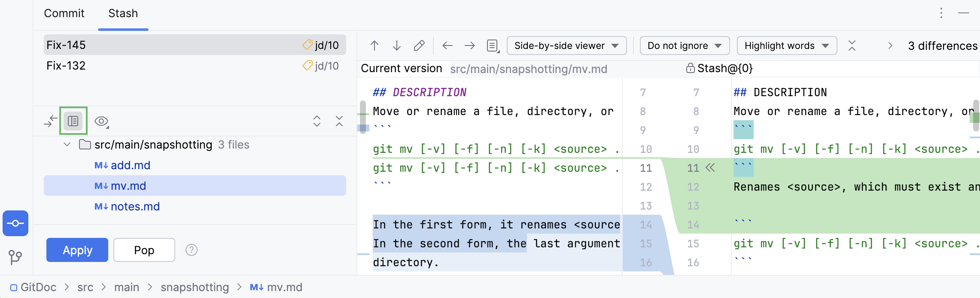Click the pencil edit source icon
Screen dimensions: 980x298
pyautogui.click(x=419, y=46)
